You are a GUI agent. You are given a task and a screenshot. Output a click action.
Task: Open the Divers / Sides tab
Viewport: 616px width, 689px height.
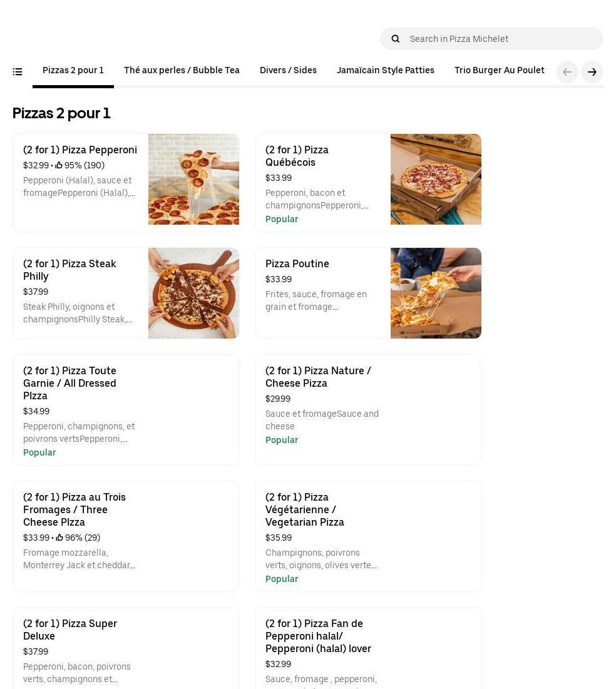click(288, 71)
